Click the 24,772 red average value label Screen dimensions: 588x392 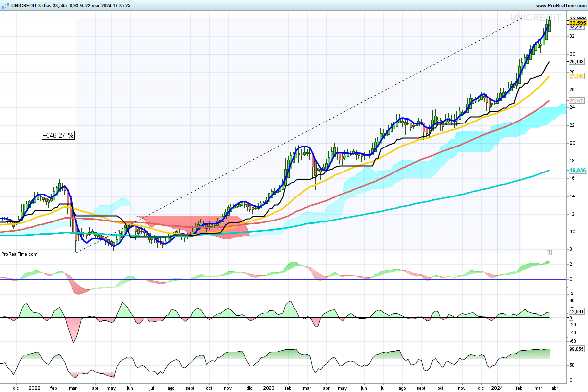[577, 101]
